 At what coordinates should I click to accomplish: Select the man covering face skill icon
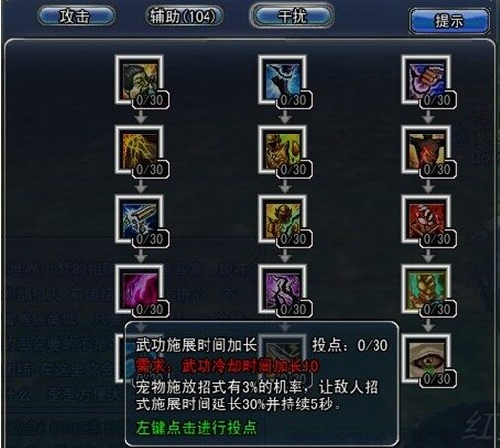point(139,80)
